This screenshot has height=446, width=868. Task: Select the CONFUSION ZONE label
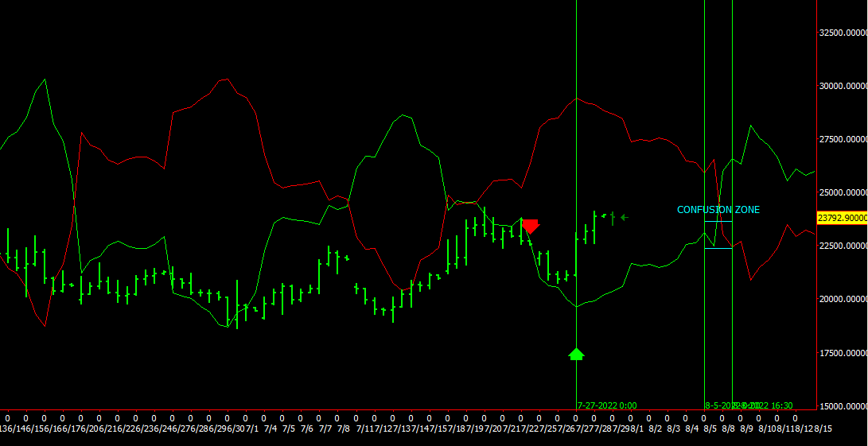(718, 210)
